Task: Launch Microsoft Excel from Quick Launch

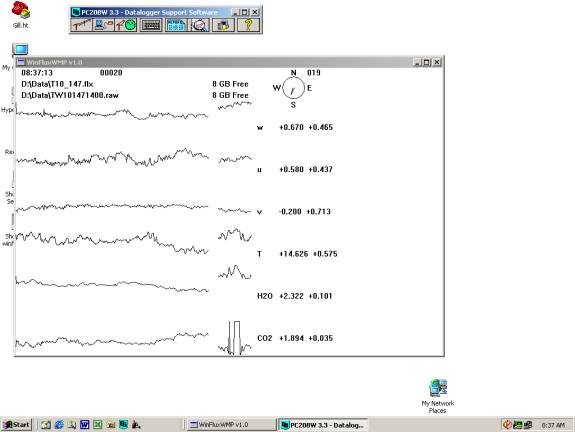Action: 98,425
